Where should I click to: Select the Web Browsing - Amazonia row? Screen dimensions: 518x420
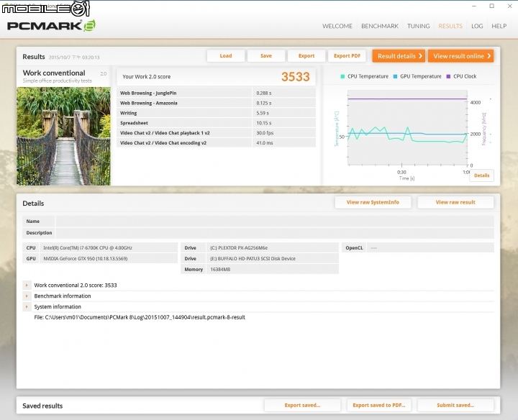point(216,103)
